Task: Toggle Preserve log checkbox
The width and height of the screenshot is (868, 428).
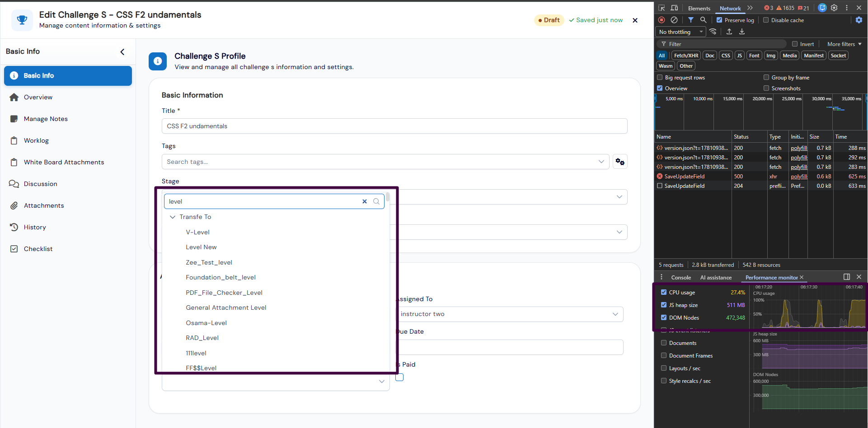Action: tap(719, 20)
